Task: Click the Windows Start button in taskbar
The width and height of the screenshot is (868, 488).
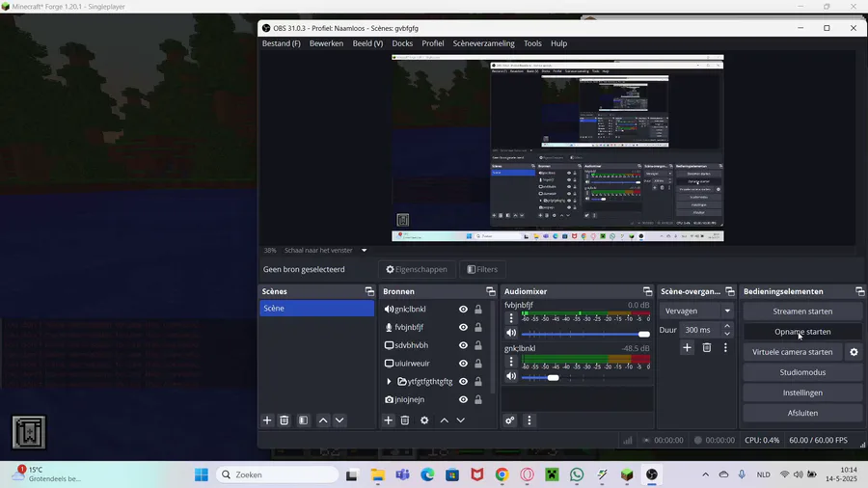Action: point(202,474)
